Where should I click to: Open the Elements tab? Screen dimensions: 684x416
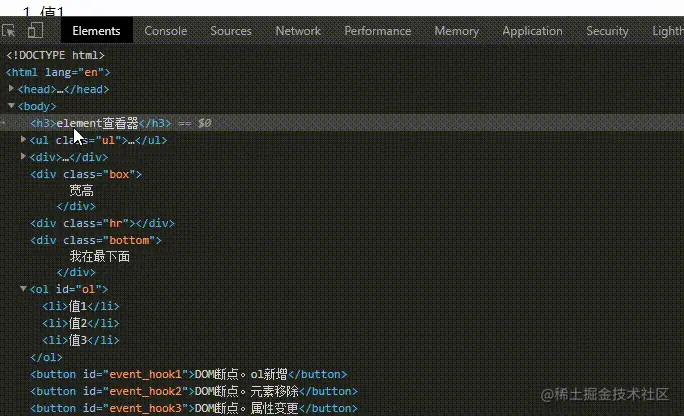96,31
